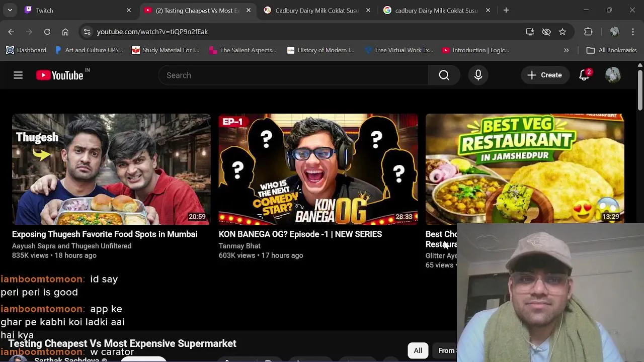Screen dimensions: 644x362
Task: Open the YouTube hamburger guide menu
Action: pos(18,75)
